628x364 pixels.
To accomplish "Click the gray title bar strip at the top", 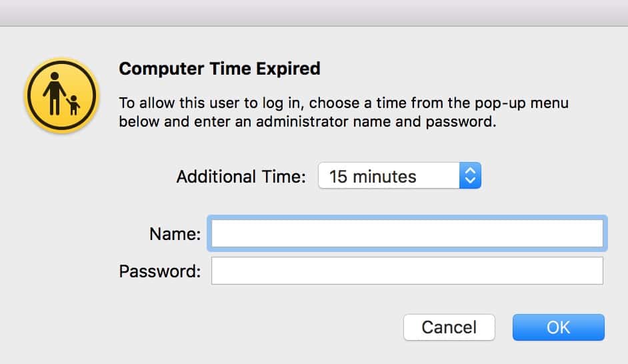I will 313,13.
